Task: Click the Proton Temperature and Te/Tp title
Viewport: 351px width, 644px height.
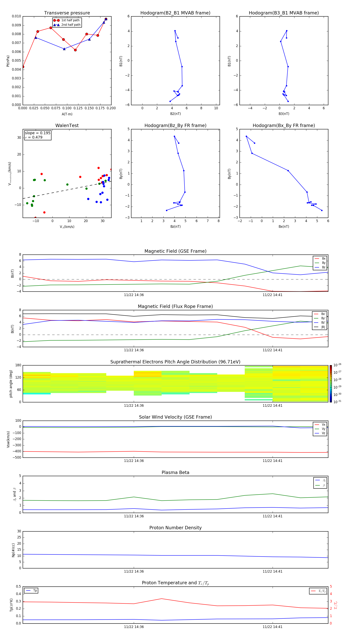Action: [175, 583]
